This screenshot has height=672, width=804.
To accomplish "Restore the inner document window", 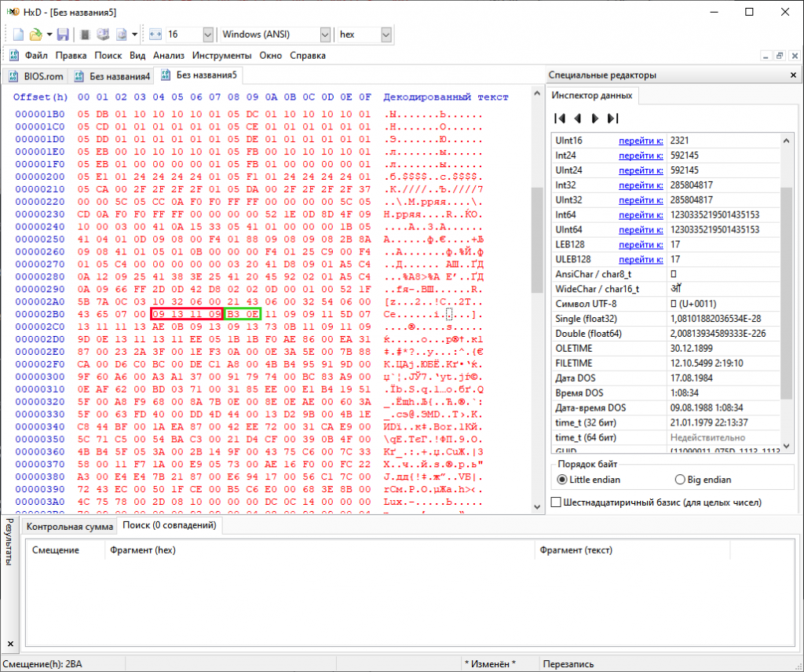I will 780,56.
